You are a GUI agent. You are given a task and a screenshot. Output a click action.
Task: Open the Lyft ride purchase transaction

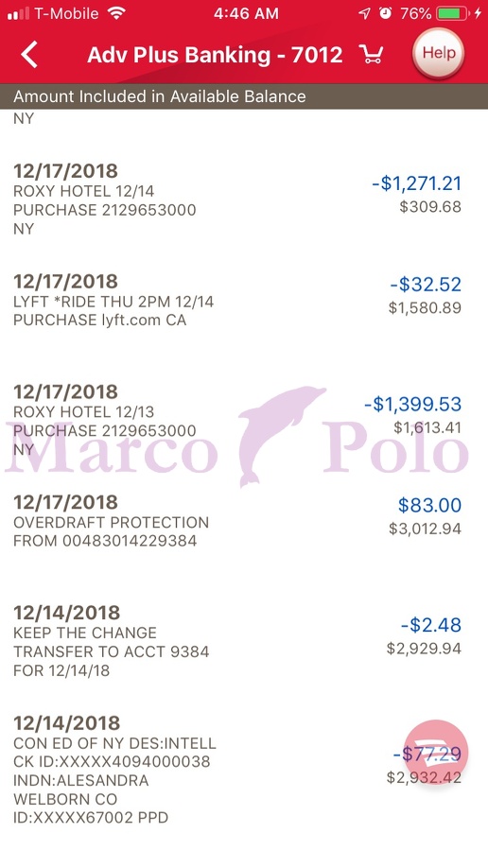pyautogui.click(x=244, y=302)
